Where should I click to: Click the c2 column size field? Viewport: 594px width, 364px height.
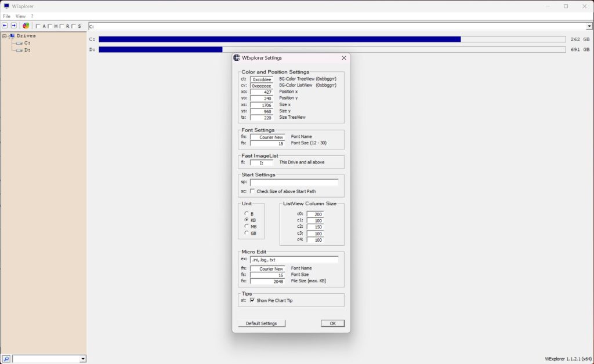pyautogui.click(x=315, y=227)
